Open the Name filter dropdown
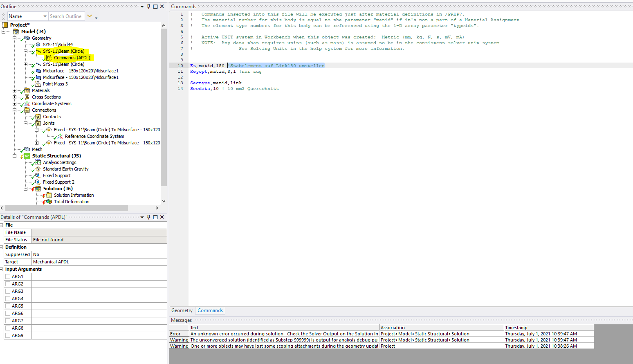The image size is (633, 364). point(45,16)
